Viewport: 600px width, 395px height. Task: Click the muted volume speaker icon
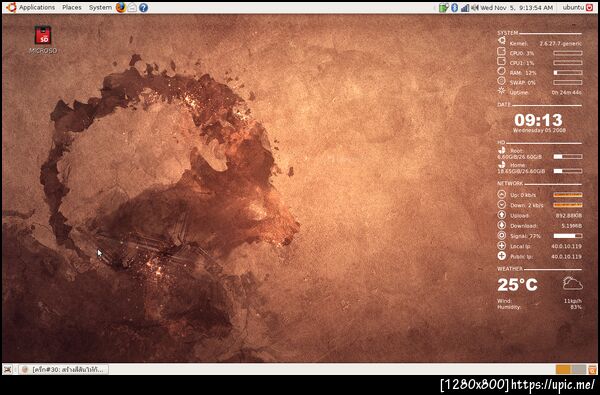click(475, 8)
